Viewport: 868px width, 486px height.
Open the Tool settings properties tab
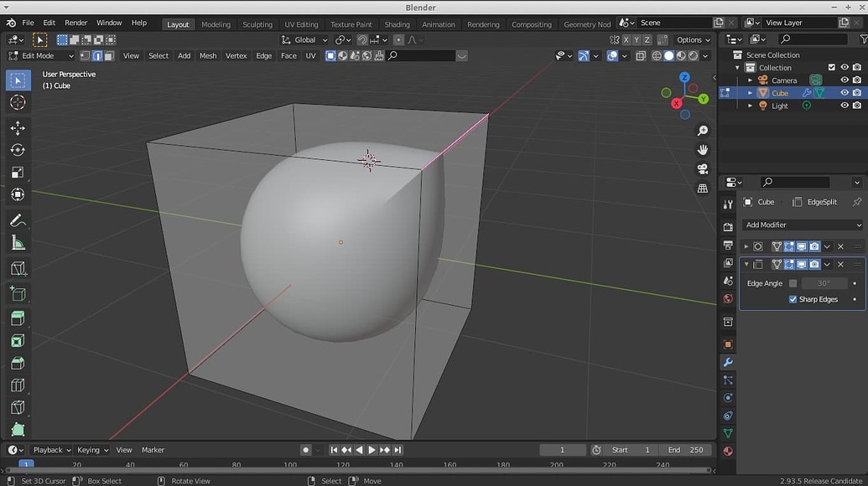728,205
